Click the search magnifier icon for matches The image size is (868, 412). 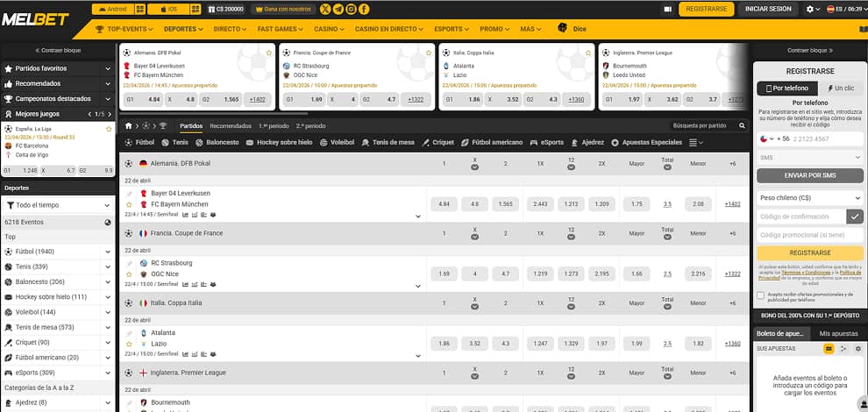(742, 125)
